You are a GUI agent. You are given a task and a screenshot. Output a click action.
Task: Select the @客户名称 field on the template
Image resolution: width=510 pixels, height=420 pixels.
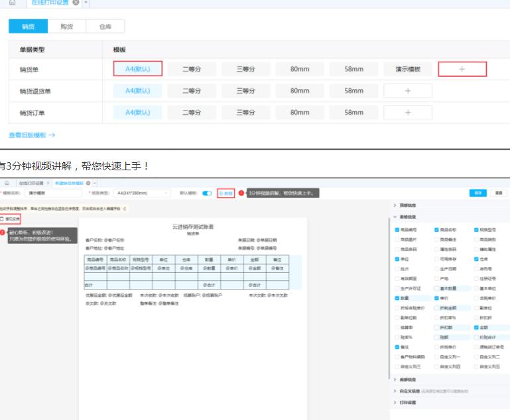(114, 240)
